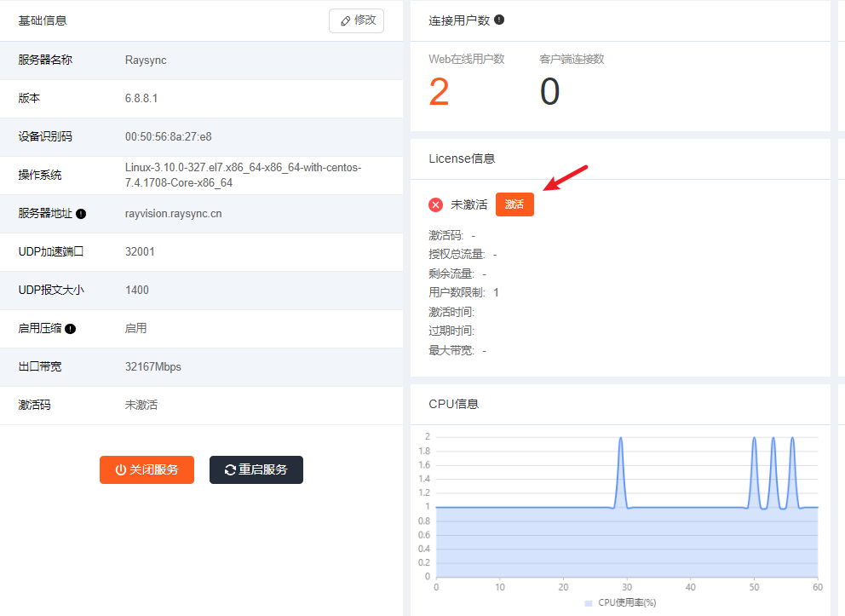Shut down the service with 关闭服务
The height and width of the screenshot is (616, 845).
click(147, 469)
